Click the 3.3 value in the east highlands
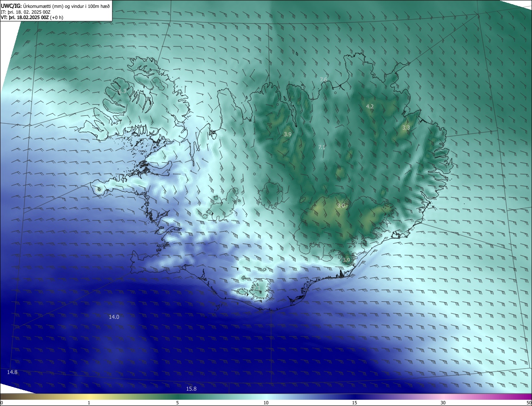The width and height of the screenshot is (532, 406). click(x=406, y=128)
